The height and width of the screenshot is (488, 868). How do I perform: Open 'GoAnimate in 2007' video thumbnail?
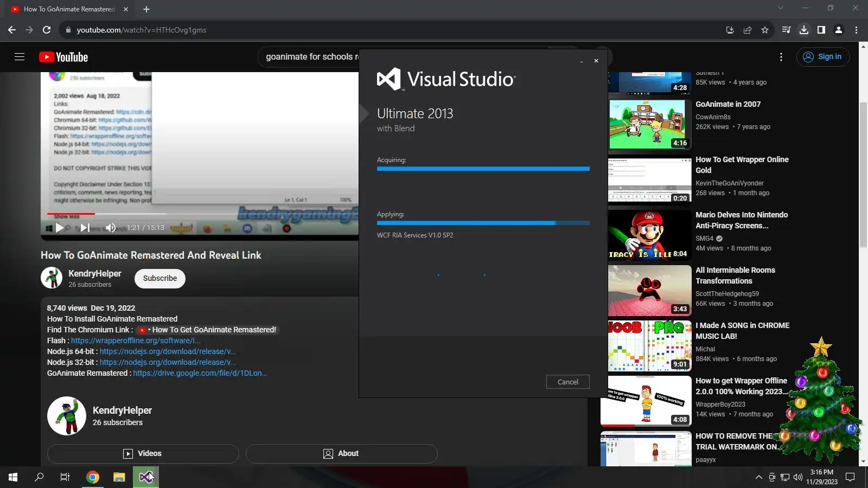coord(649,124)
